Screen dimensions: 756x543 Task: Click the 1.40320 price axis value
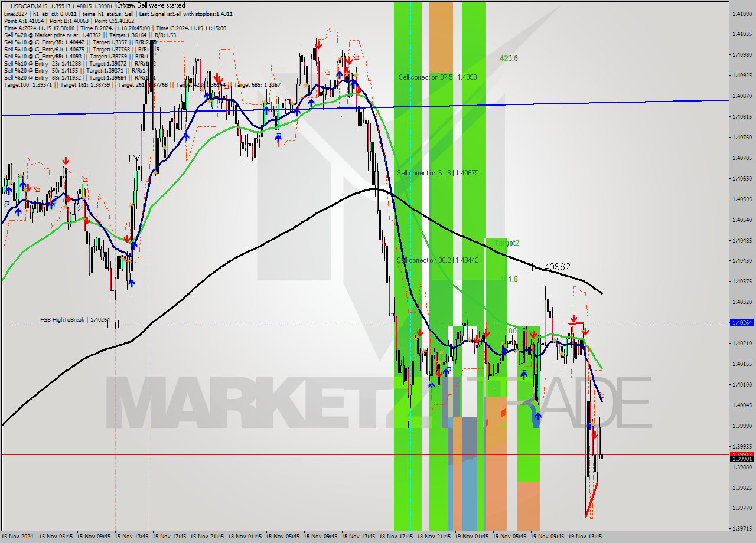(x=741, y=302)
